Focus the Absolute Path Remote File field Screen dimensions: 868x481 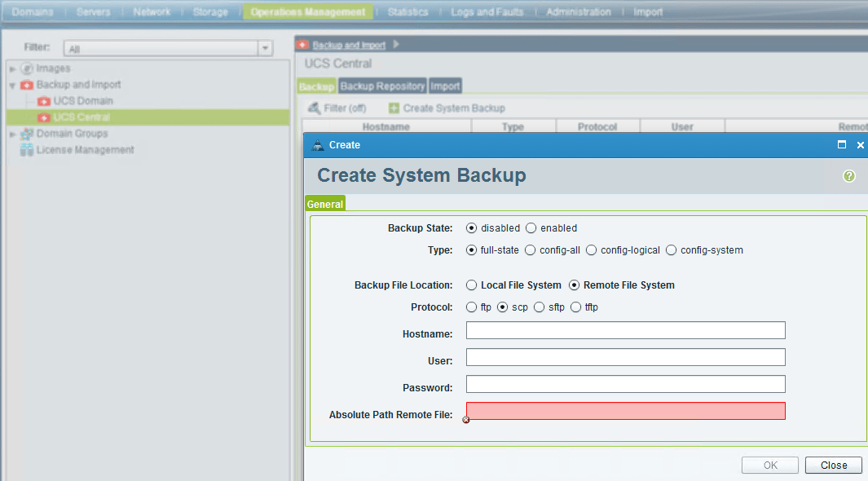[x=626, y=411]
